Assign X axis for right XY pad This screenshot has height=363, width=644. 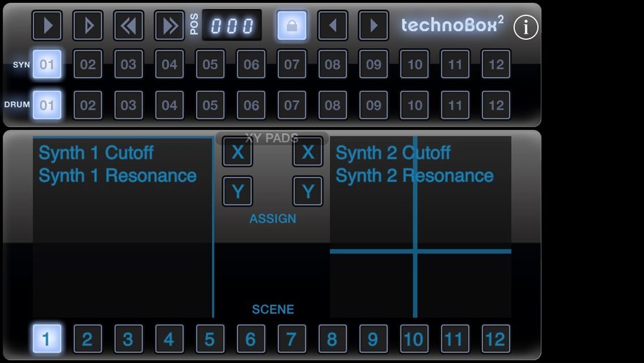[x=308, y=152]
